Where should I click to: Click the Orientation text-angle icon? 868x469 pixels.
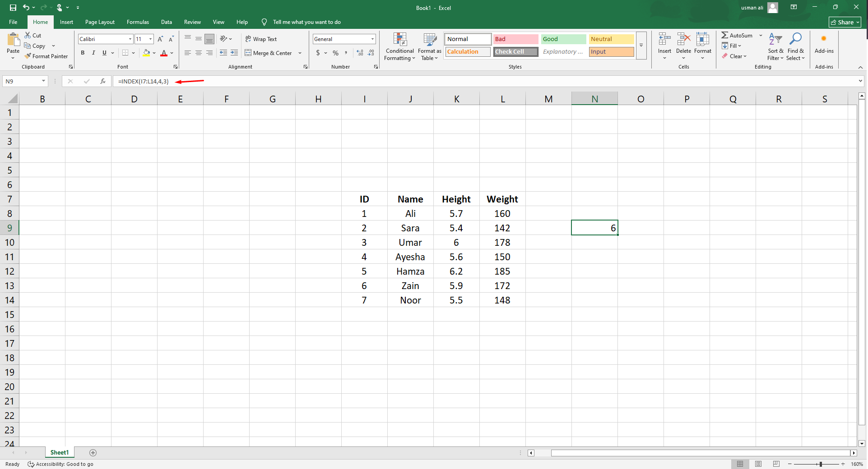point(223,39)
